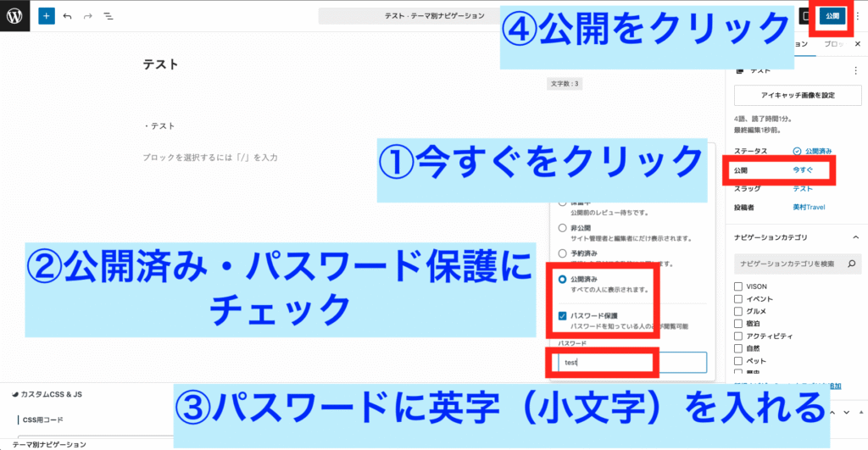Uncheck the パスワード保護 checkbox

(562, 316)
